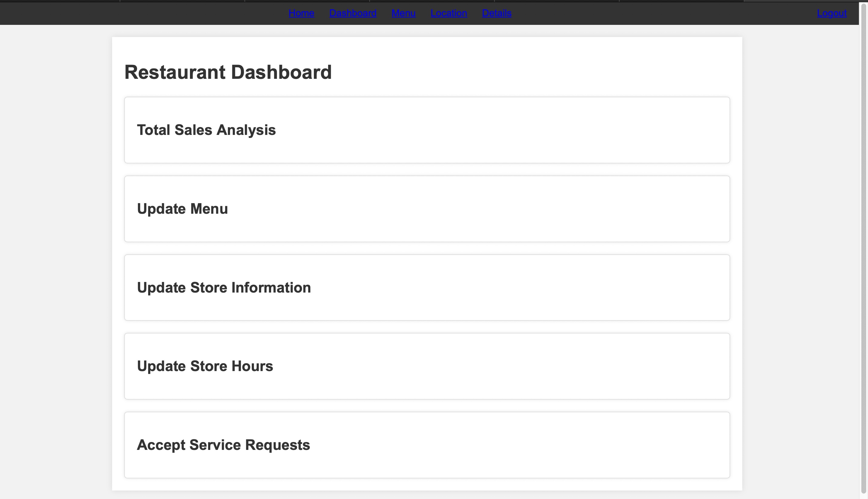The height and width of the screenshot is (499, 868).
Task: Open the Details navigation link
Action: pyautogui.click(x=497, y=13)
